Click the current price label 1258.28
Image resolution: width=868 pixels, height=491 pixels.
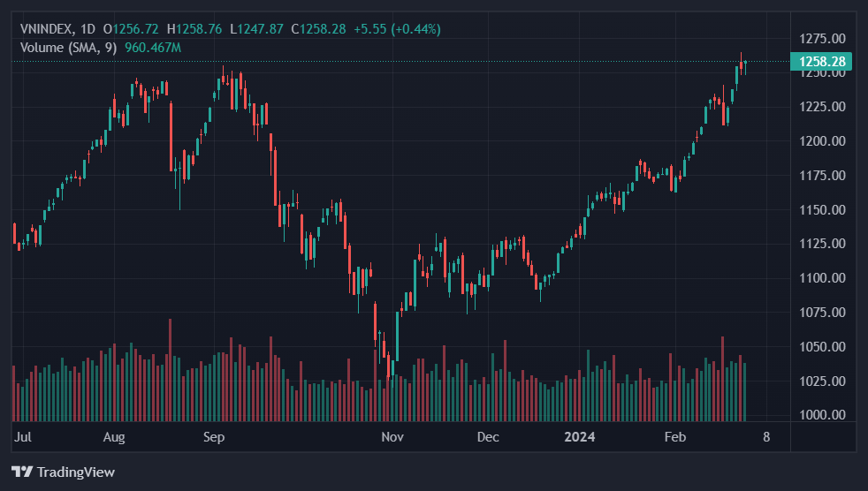821,62
